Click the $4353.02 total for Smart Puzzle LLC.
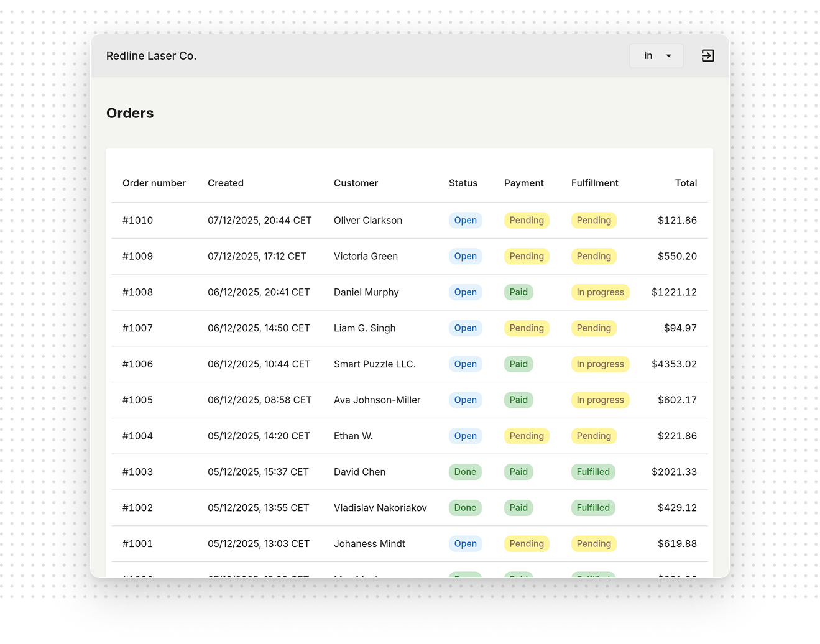This screenshot has height=644, width=820. [x=673, y=364]
